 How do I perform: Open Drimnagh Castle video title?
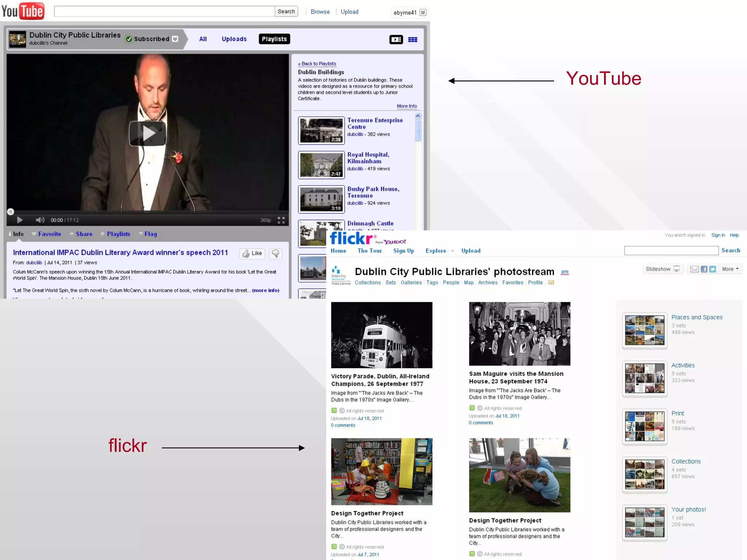370,223
